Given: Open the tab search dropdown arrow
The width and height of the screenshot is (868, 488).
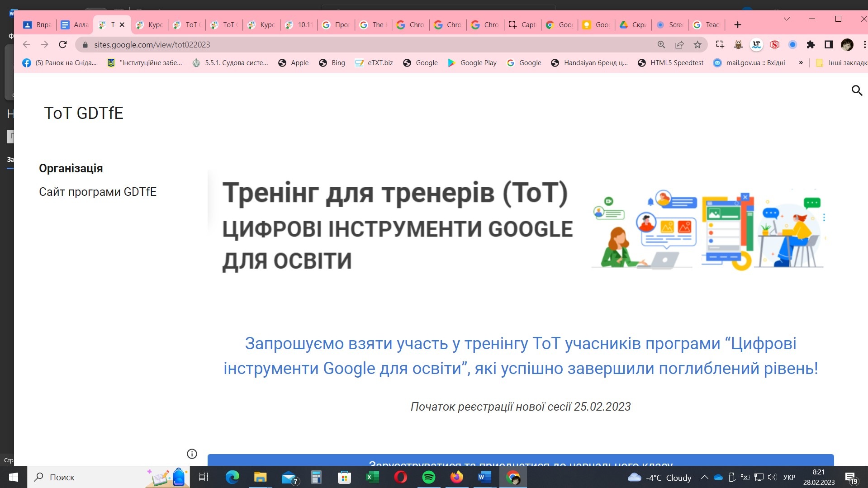Looking at the screenshot, I should 787,19.
